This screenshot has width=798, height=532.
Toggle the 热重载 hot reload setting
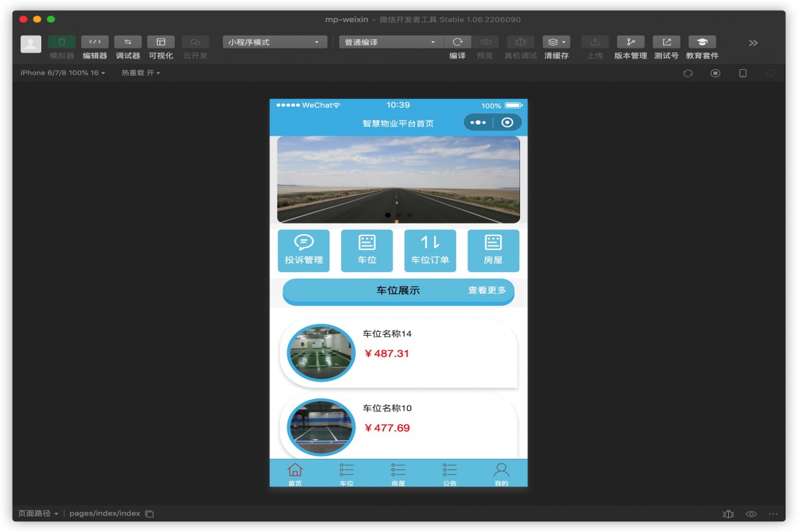138,74
